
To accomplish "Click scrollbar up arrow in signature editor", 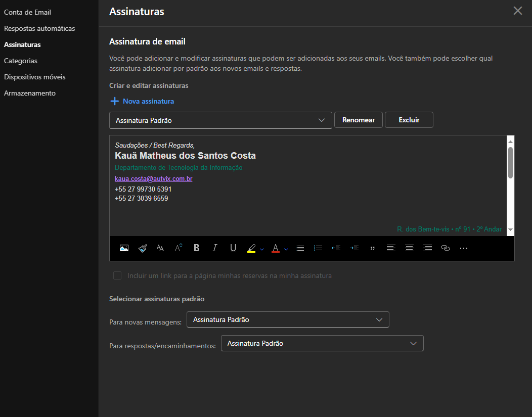I will click(510, 142).
